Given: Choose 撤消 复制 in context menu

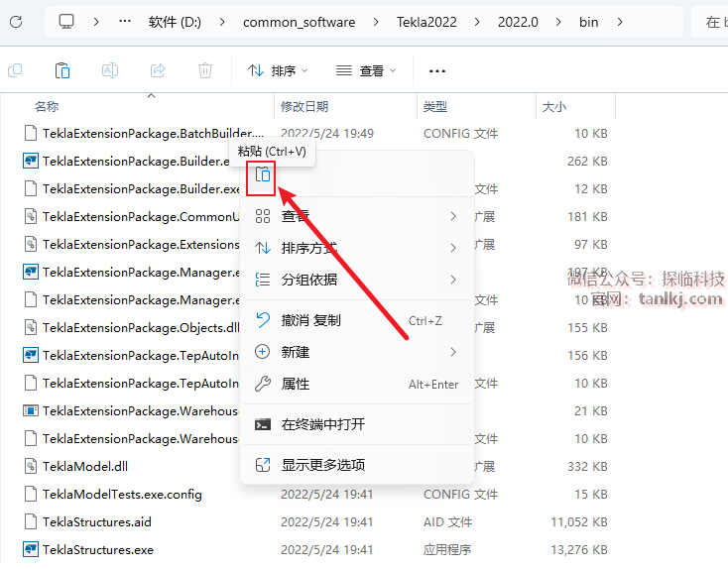Looking at the screenshot, I should [x=357, y=320].
